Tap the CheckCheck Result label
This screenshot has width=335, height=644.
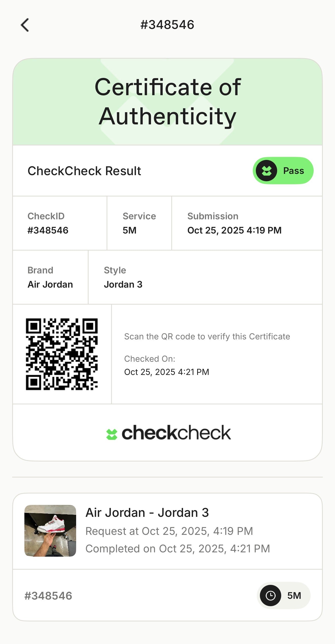pyautogui.click(x=84, y=171)
